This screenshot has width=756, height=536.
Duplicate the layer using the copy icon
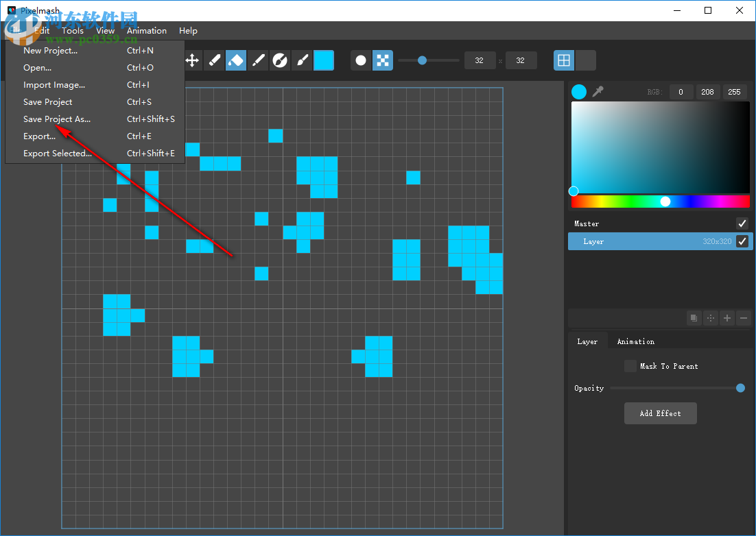[x=694, y=317]
